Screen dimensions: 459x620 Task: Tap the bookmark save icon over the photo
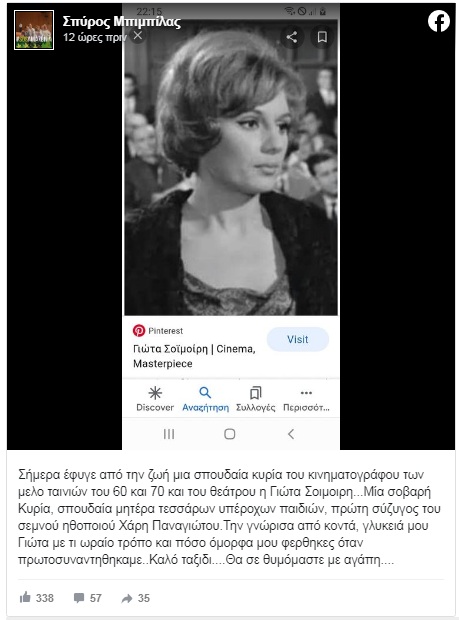coord(322,37)
